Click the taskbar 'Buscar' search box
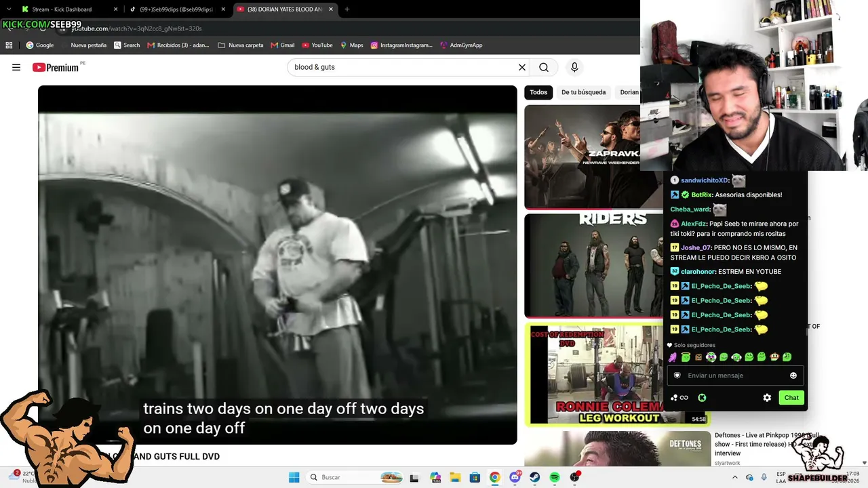The height and width of the screenshot is (488, 868). point(354,477)
